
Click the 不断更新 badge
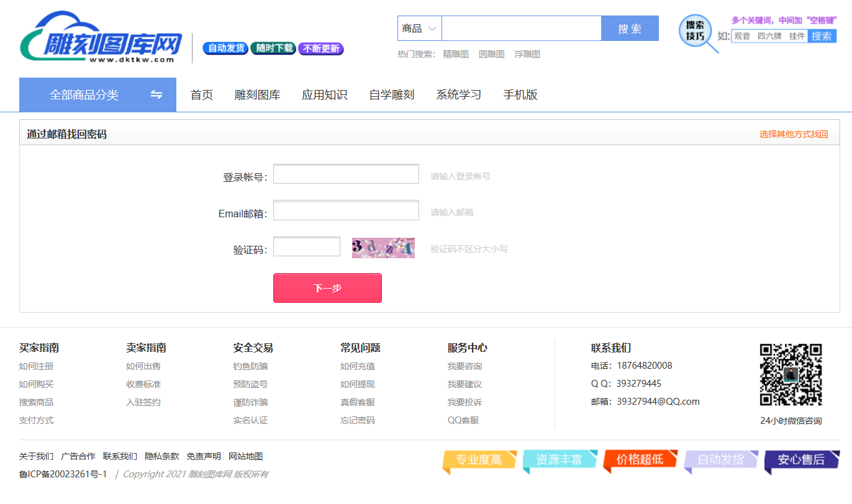tap(321, 48)
